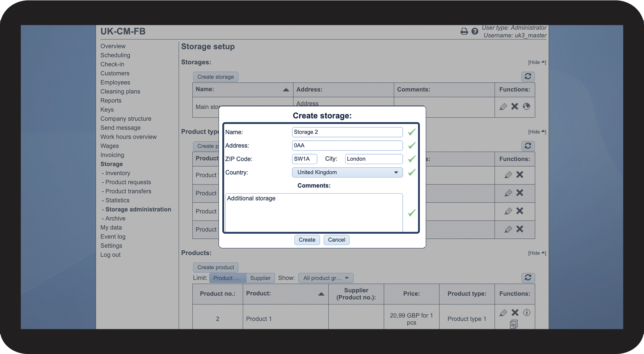This screenshot has width=644, height=354.
Task: Toggle the Product limit option
Action: pyautogui.click(x=227, y=278)
